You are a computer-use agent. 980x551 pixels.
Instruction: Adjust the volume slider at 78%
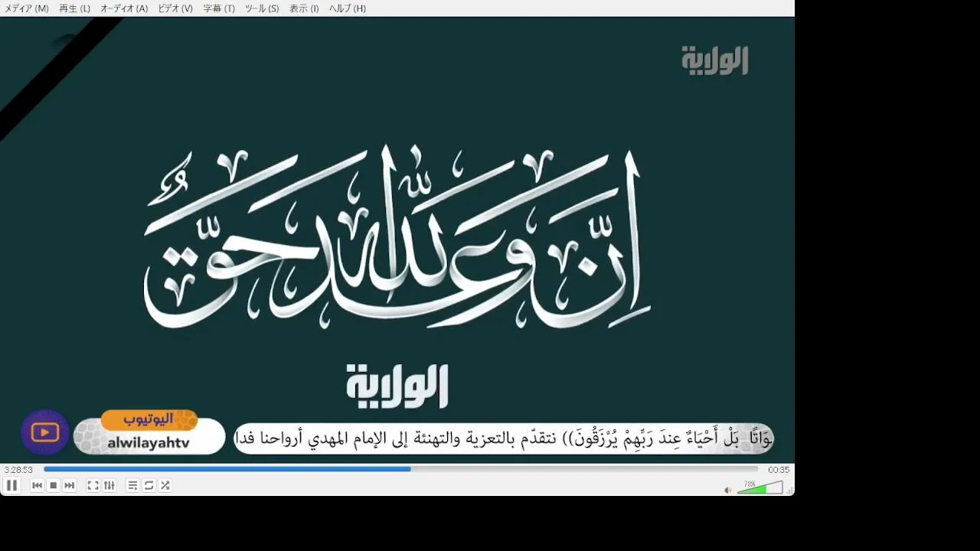pos(760,487)
